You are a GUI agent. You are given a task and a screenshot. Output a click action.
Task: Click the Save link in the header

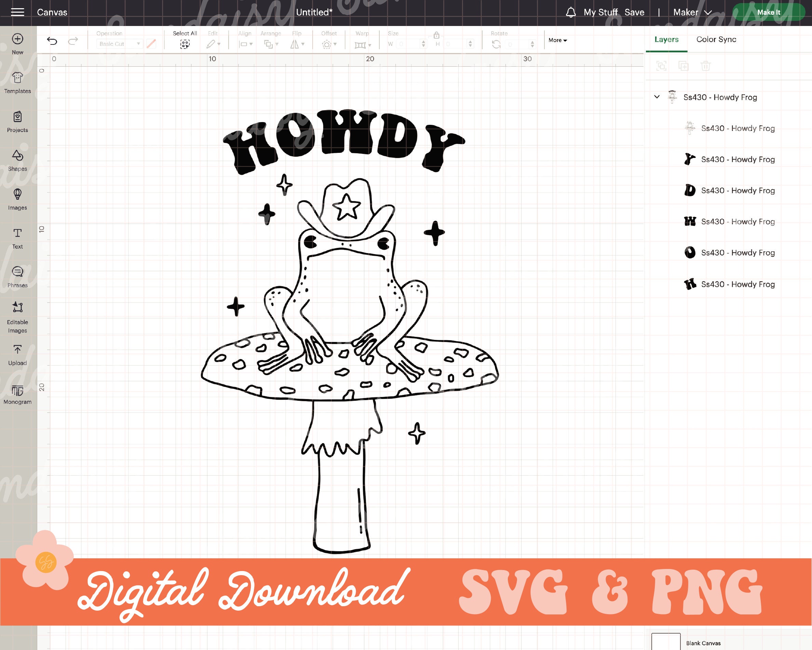[635, 12]
